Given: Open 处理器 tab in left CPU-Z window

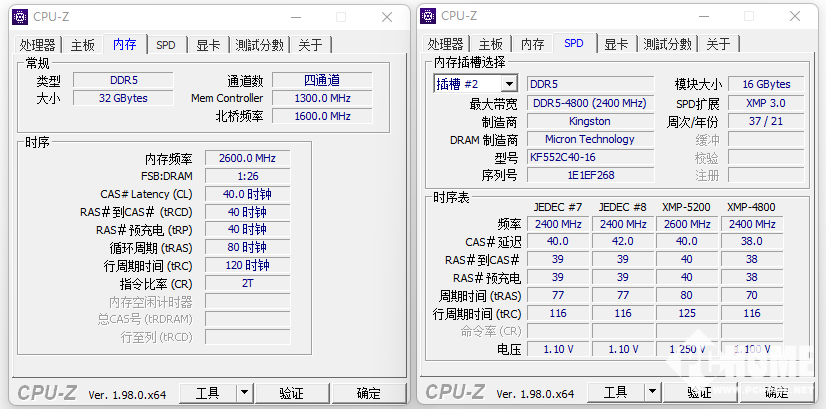Looking at the screenshot, I should tap(38, 45).
